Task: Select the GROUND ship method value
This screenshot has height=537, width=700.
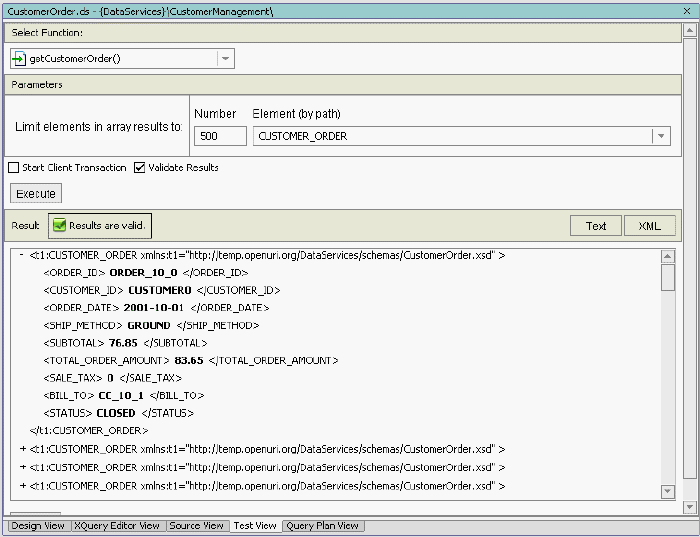Action: [x=149, y=325]
